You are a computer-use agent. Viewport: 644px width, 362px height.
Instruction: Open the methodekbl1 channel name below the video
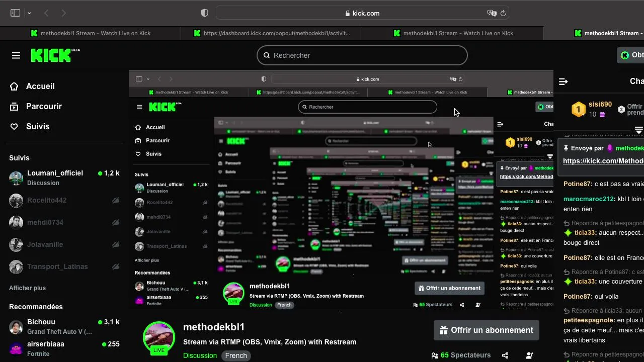[214, 327]
